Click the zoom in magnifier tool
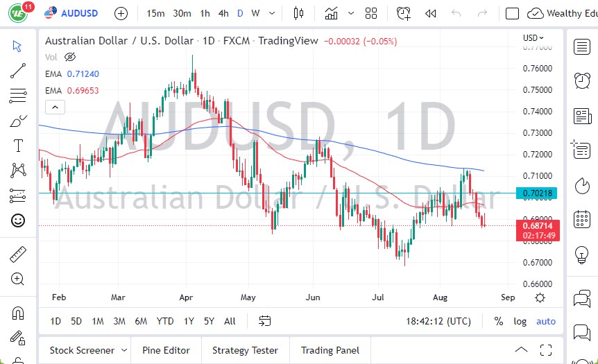 pyautogui.click(x=19, y=279)
